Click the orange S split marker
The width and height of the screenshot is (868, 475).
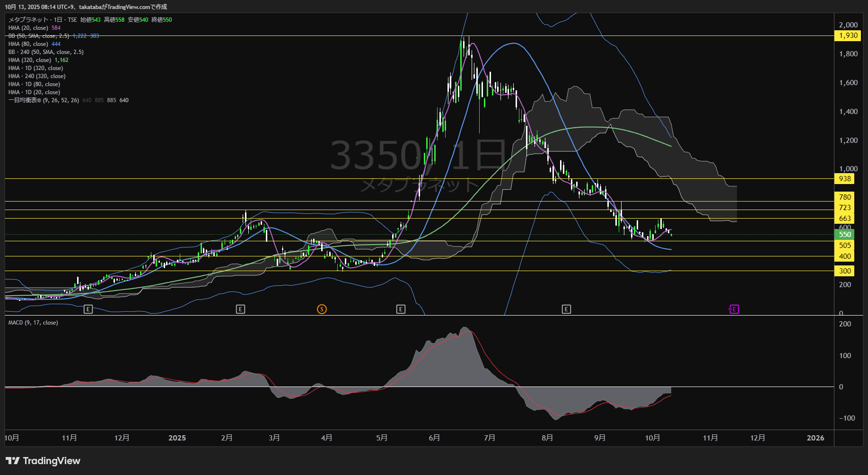point(322,309)
